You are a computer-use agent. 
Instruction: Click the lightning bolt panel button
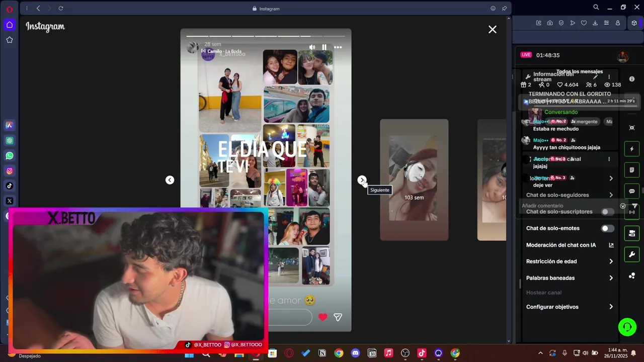tap(632, 149)
